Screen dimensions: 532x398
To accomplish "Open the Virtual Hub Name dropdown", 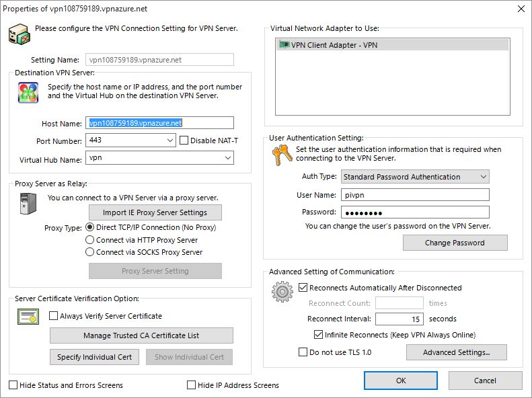I will pyautogui.click(x=227, y=158).
